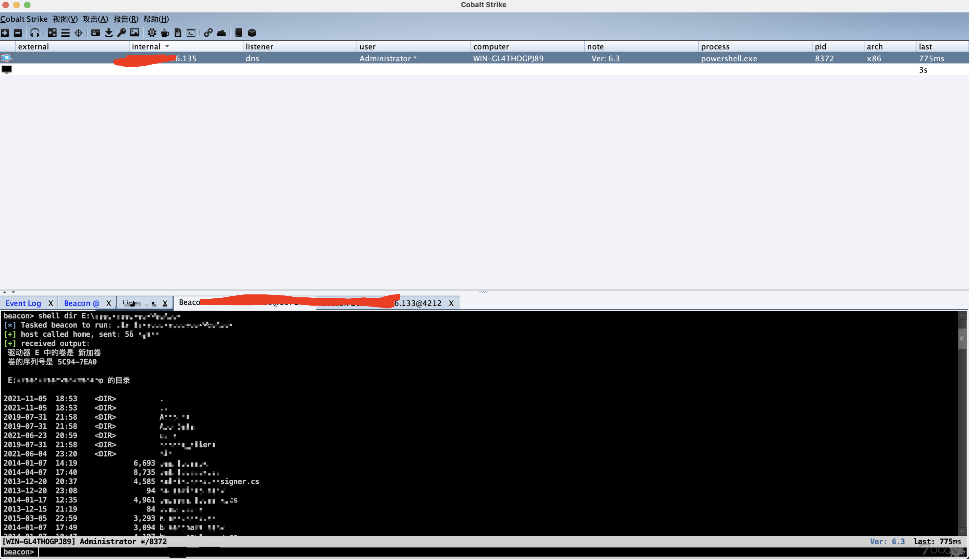Switch to pivot graph view icon
Viewport: 970px width, 560px height.
53,33
